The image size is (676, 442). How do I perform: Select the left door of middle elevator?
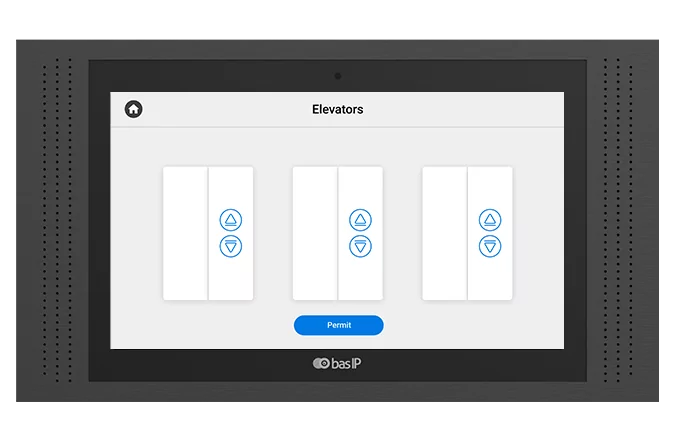tap(314, 233)
